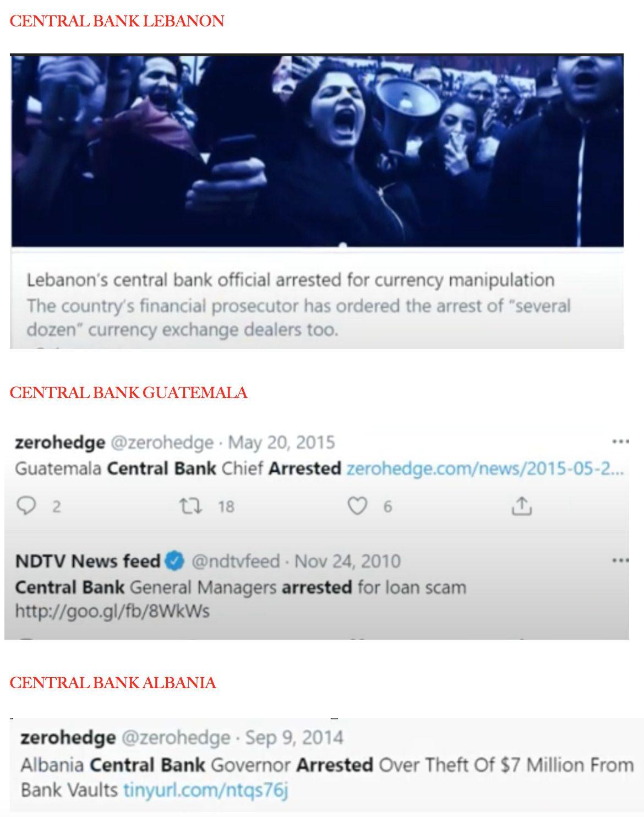This screenshot has height=817, width=644.
Task: Click the reply icon on zerohedge Guatemala tweet
Action: pos(26,505)
